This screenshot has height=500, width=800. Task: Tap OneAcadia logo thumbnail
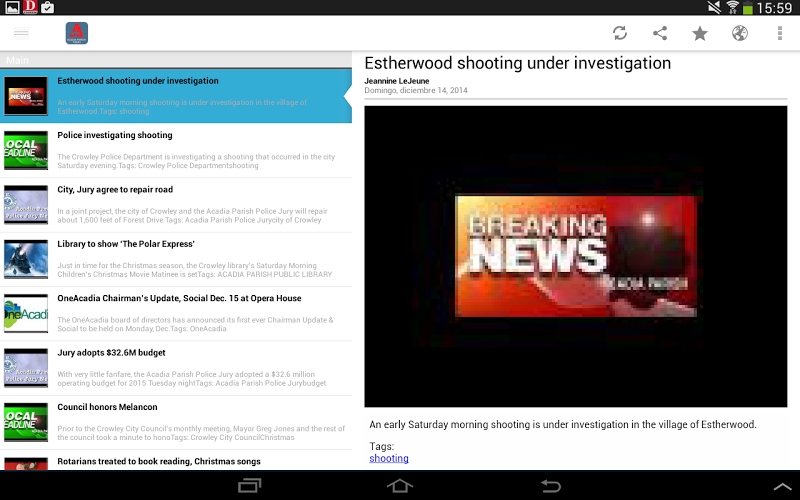26,314
